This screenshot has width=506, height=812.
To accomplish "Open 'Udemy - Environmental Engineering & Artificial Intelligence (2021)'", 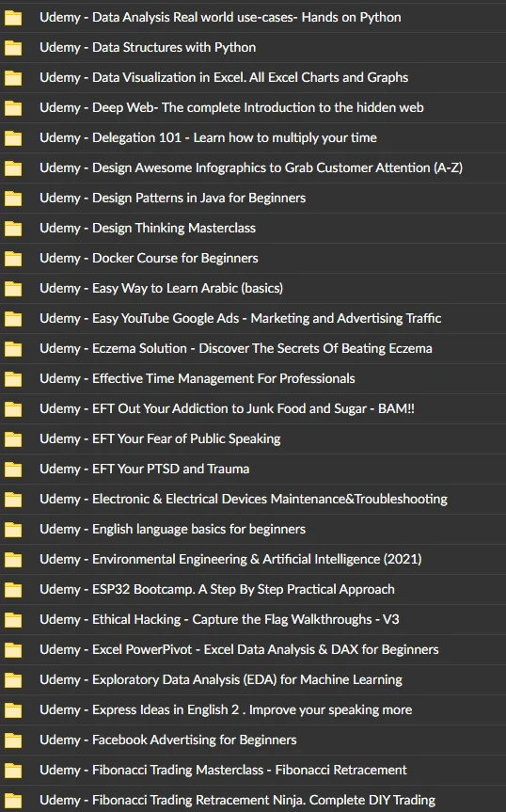I will click(230, 559).
